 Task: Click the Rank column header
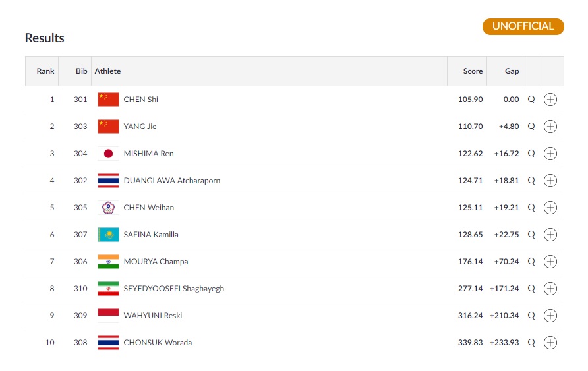[x=45, y=71]
